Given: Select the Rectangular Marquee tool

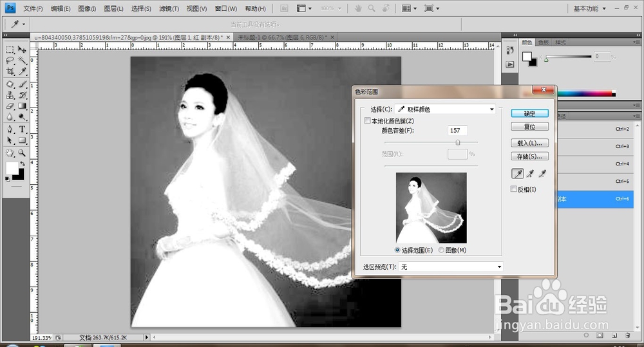Looking at the screenshot, I should click(10, 50).
